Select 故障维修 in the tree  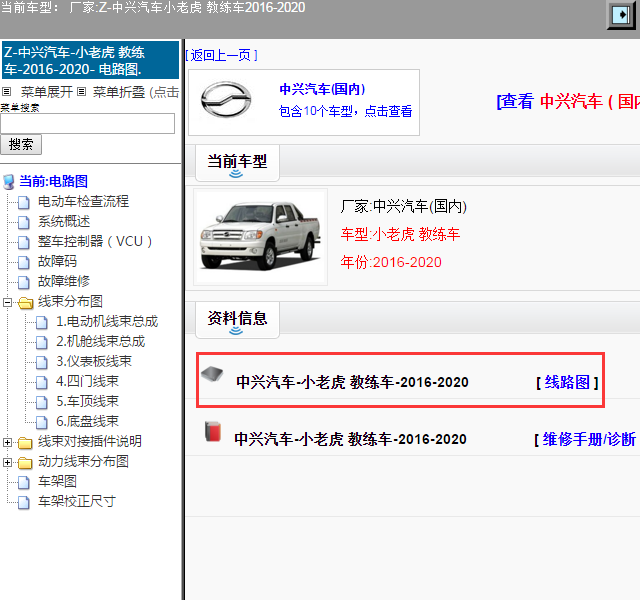(64, 282)
